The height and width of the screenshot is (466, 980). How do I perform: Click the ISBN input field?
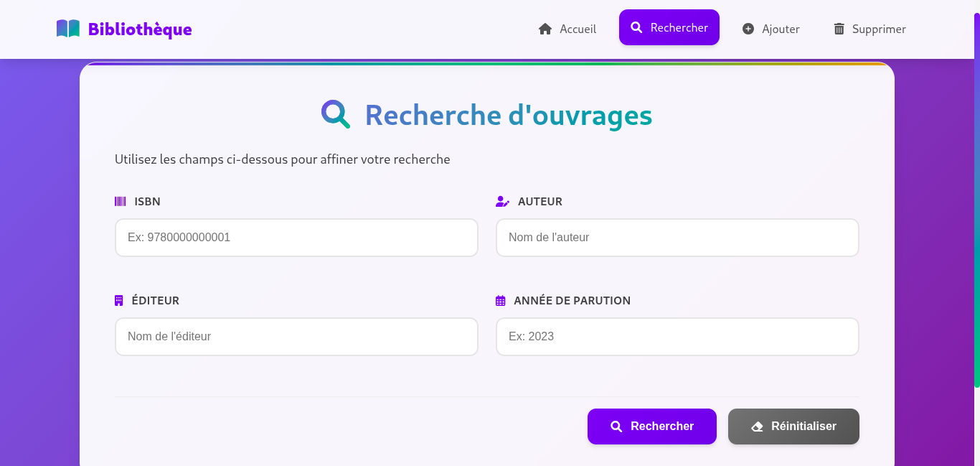coord(296,238)
